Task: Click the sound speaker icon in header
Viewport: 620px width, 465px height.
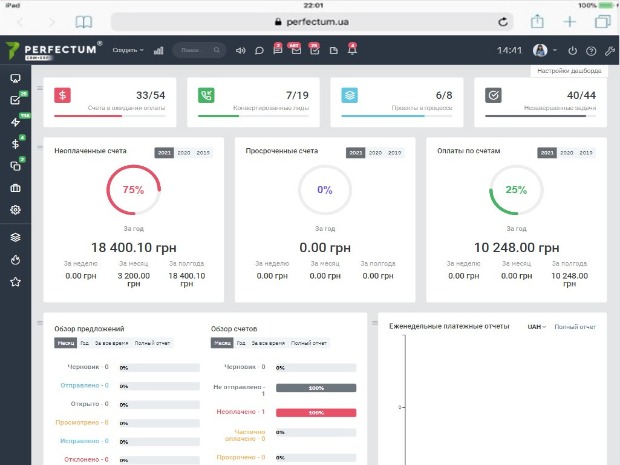Action: 240,51
